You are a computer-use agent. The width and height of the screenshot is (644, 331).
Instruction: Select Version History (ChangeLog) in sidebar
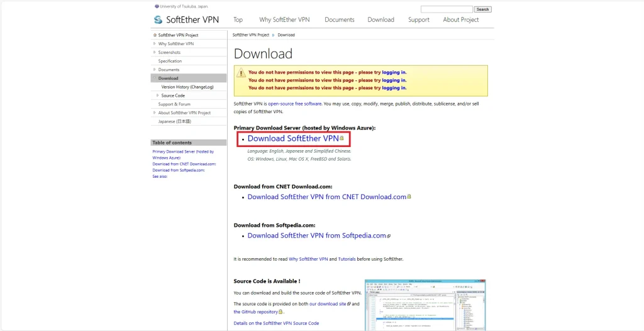pos(187,87)
